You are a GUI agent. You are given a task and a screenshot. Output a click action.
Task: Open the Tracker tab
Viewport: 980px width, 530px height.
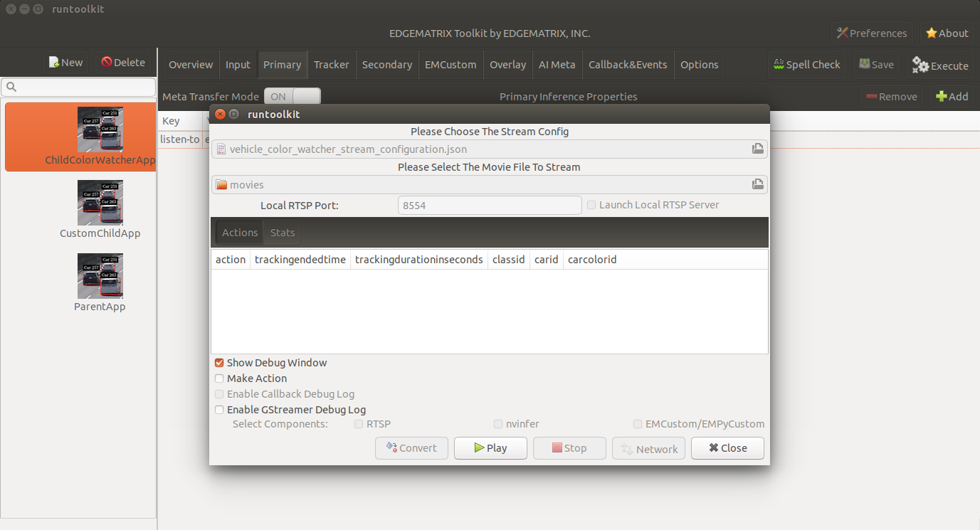[x=332, y=65]
